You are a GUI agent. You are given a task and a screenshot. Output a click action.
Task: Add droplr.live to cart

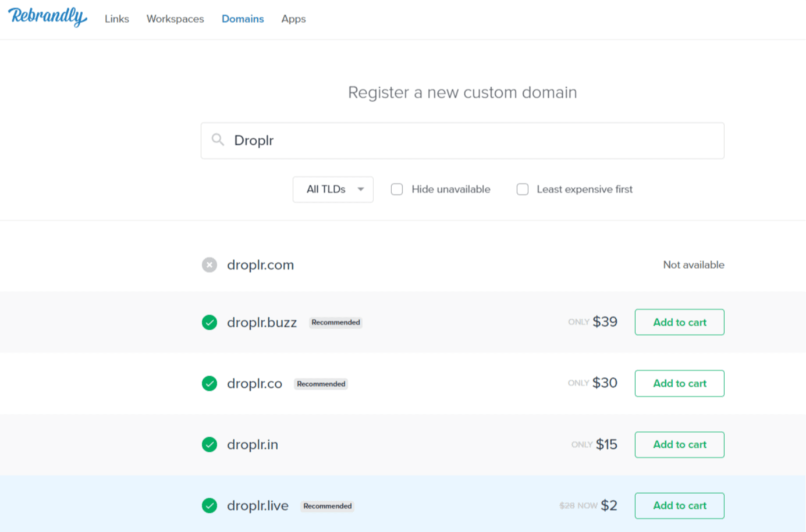pos(680,506)
